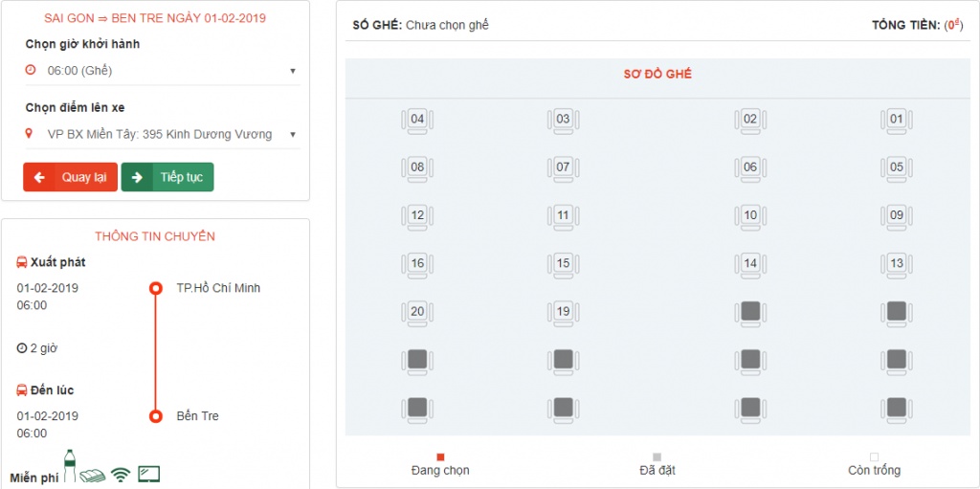Select seat 13 on the seat map
This screenshot has width=980, height=489.
[x=896, y=266]
